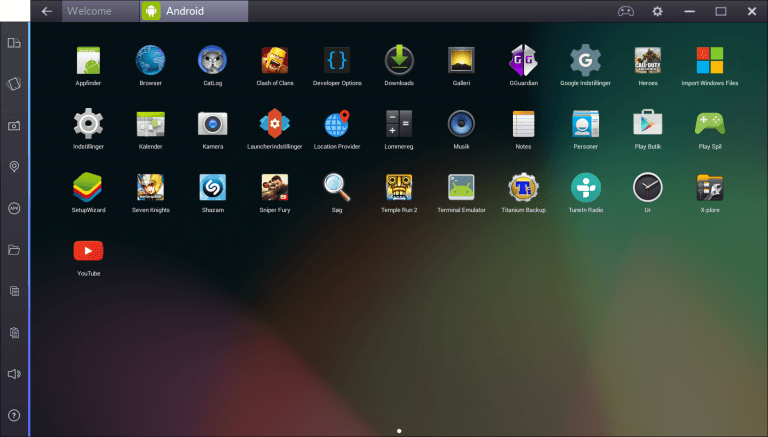
Task: Open Import Windows Files
Action: point(710,60)
